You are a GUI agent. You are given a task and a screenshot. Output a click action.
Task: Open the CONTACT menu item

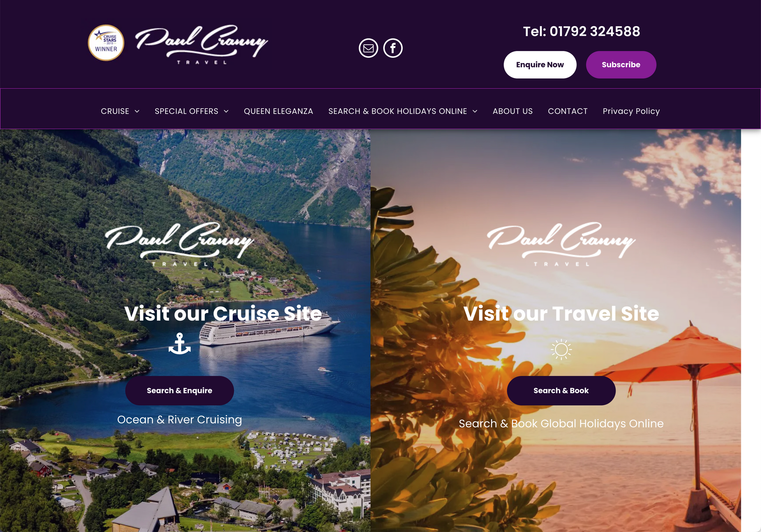point(568,111)
